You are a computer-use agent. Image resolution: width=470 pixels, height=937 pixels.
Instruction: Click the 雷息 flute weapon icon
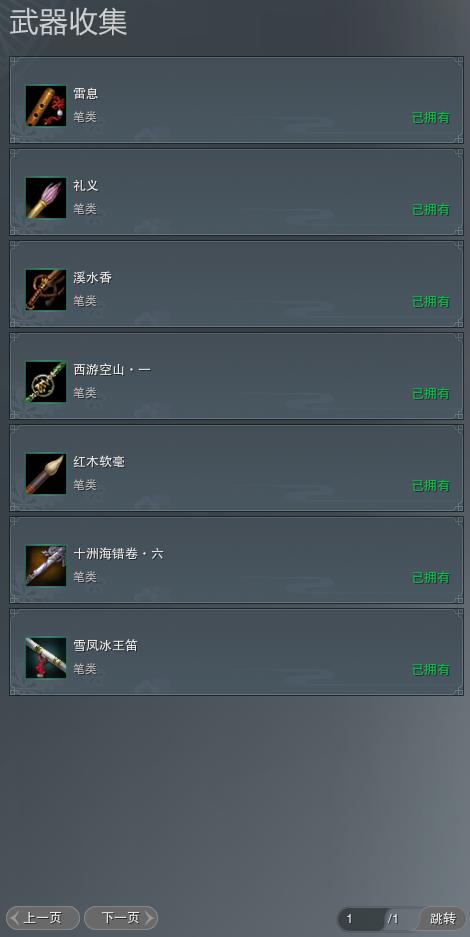(46, 106)
